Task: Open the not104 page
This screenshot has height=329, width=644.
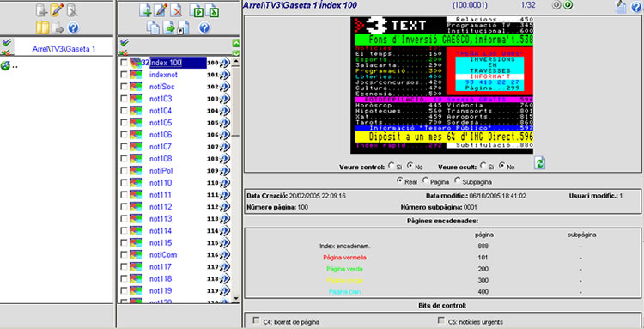Action: (161, 111)
